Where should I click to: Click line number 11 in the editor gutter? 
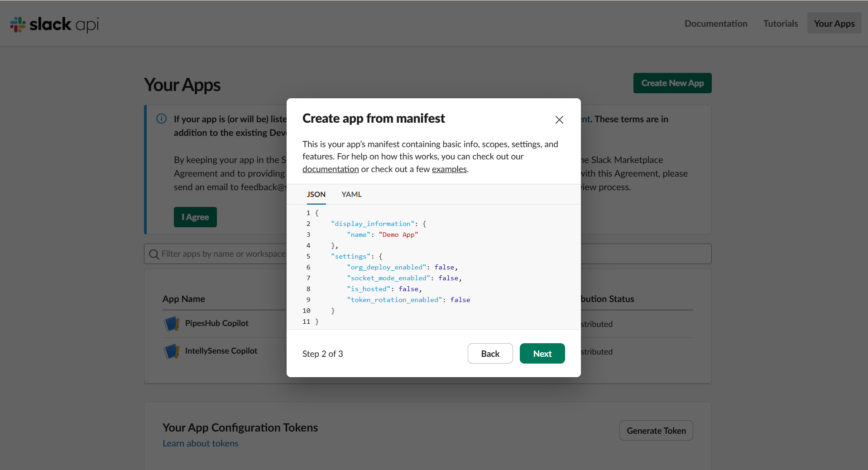306,321
